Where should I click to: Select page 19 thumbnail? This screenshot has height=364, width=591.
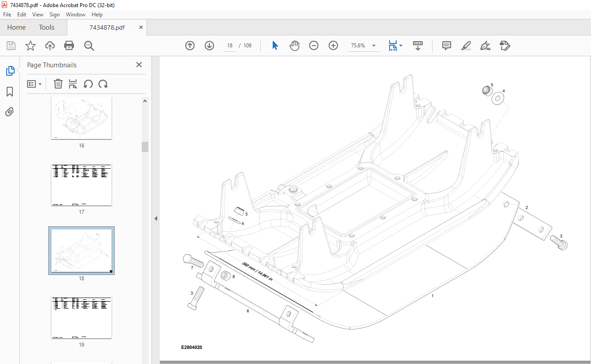pyautogui.click(x=81, y=317)
